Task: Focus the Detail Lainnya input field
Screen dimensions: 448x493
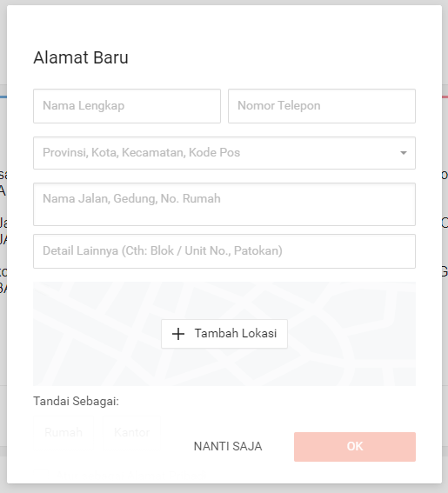Action: click(x=224, y=251)
